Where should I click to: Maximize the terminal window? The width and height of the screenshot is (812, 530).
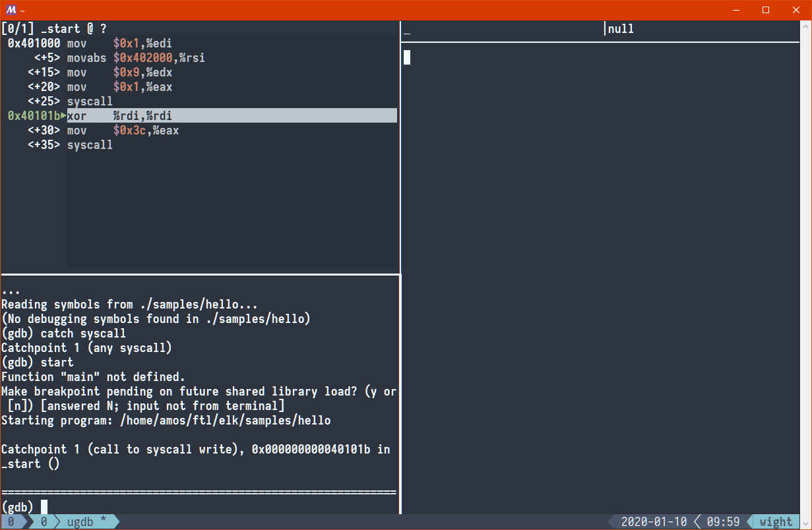[766, 10]
